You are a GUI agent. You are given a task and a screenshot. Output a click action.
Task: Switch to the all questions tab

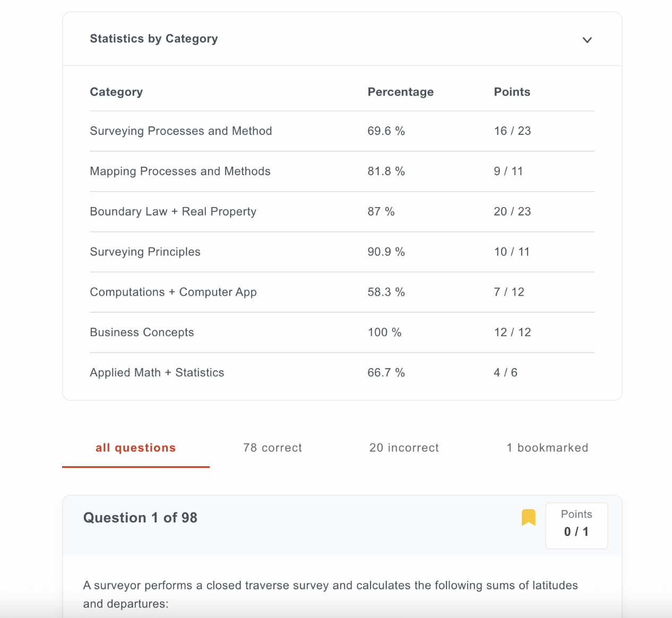pyautogui.click(x=136, y=448)
